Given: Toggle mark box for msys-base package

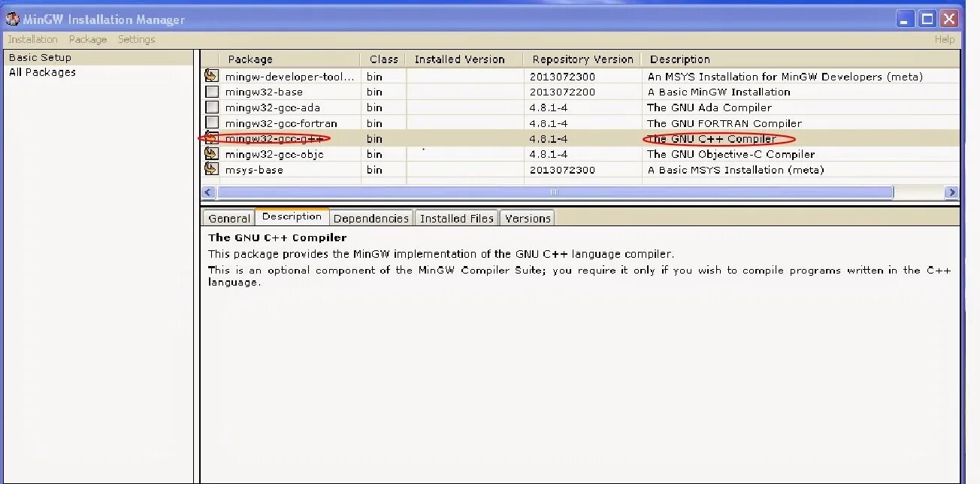Looking at the screenshot, I should coord(211,170).
